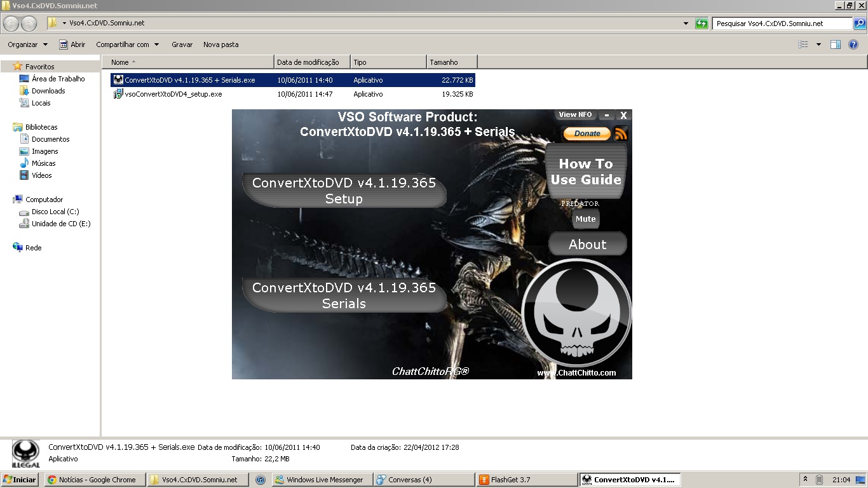Screen dimensions: 868x488
Task: Select ConvertXtoDVD v4.1.19.365 + Serials.exe file icon
Action: click(x=118, y=80)
